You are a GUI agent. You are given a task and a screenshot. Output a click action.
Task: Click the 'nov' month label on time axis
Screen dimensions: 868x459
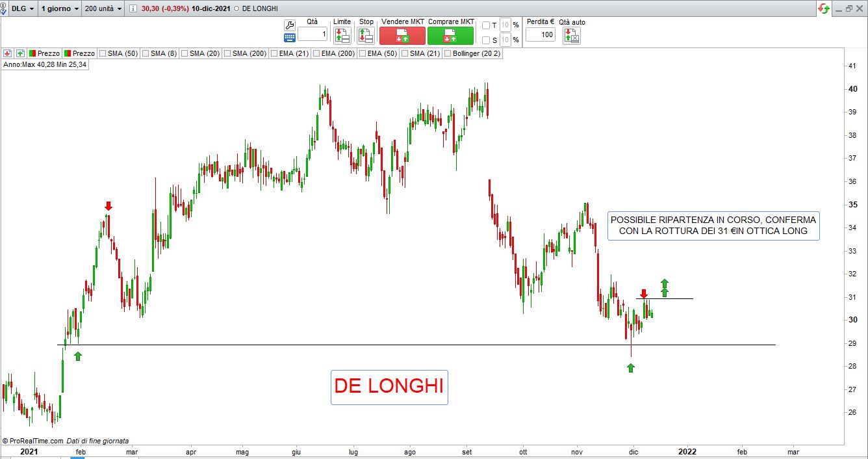tap(577, 451)
